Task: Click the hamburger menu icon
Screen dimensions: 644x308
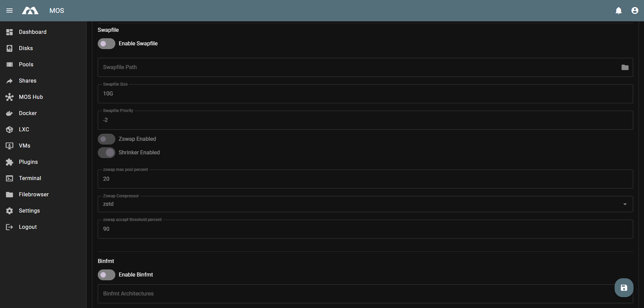Action: (9, 10)
